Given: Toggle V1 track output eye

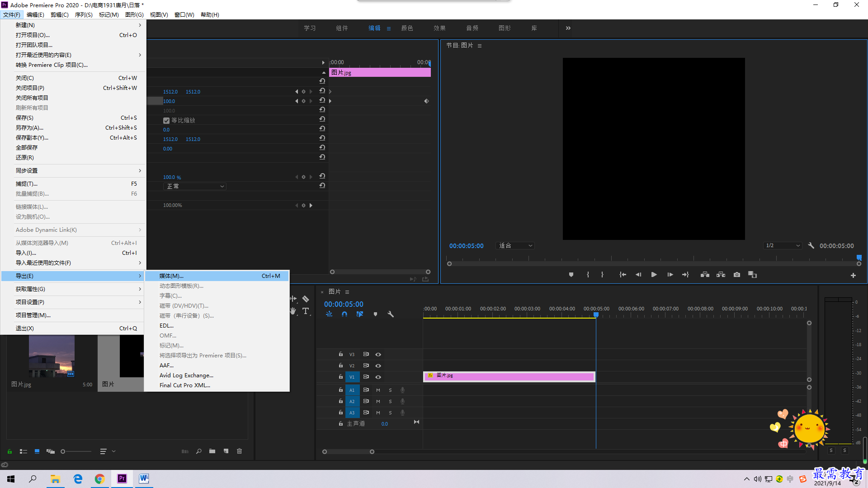Looking at the screenshot, I should (x=378, y=377).
